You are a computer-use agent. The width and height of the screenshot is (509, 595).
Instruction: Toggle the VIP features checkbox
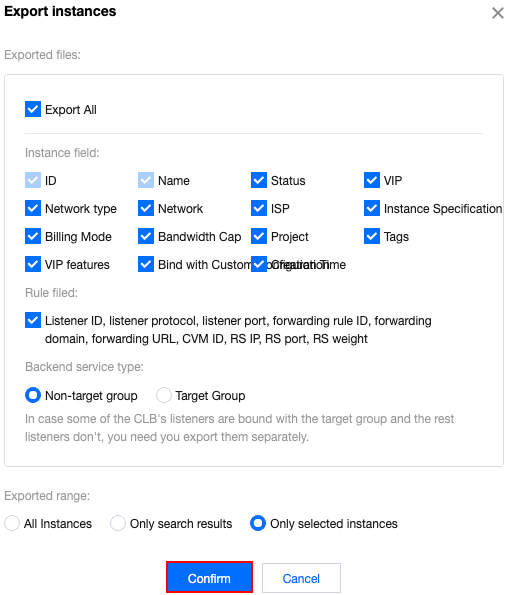33,264
